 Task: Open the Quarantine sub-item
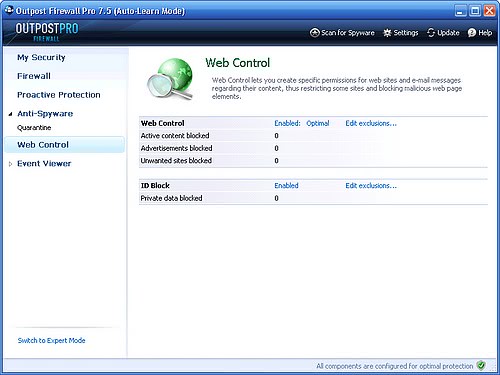(34, 128)
